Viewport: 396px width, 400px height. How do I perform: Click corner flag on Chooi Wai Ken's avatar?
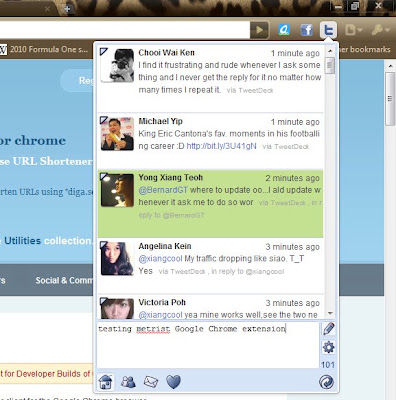pos(104,51)
